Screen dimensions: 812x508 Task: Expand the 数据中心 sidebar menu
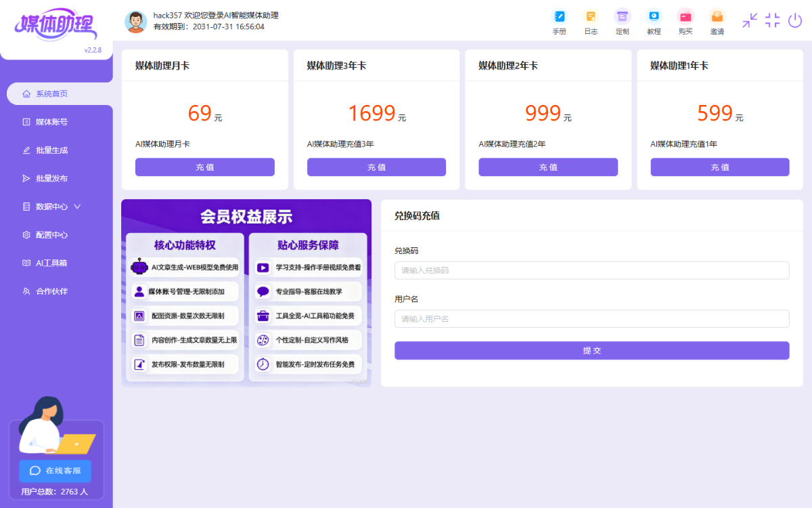tap(52, 207)
